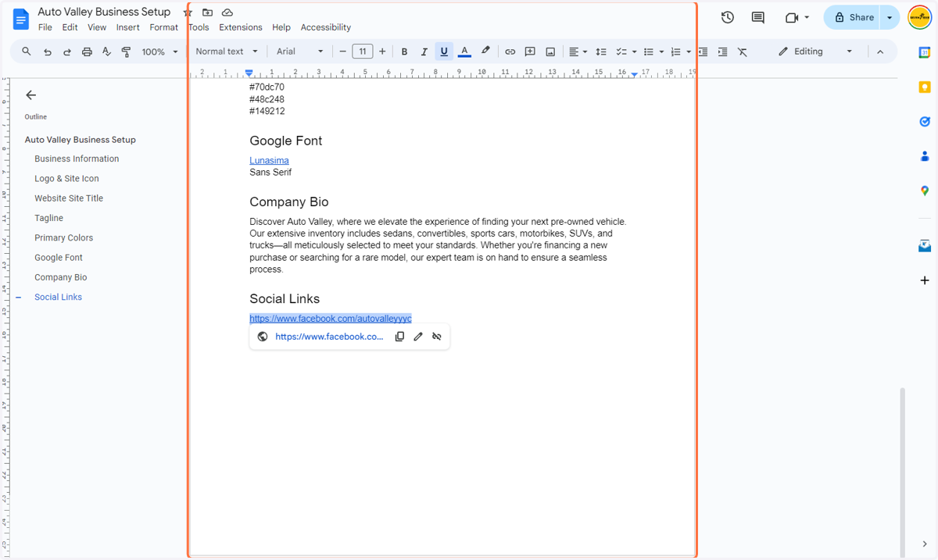Open the View menu

pyautogui.click(x=97, y=27)
